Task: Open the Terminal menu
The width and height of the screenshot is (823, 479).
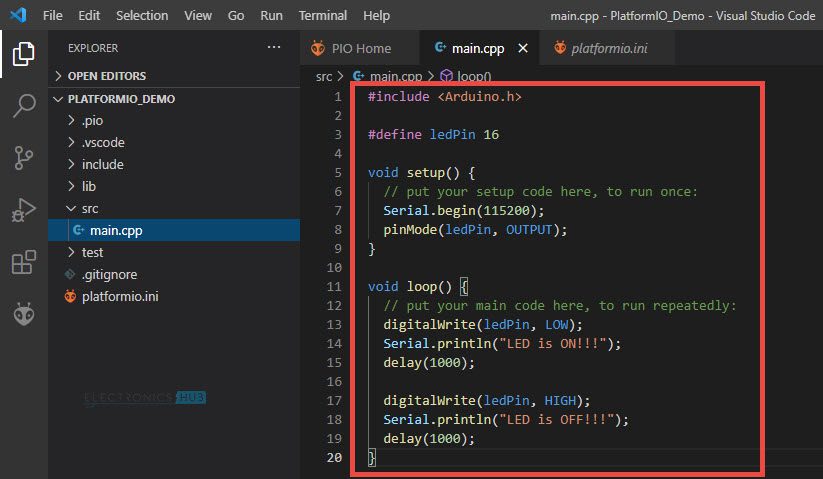Action: [323, 16]
